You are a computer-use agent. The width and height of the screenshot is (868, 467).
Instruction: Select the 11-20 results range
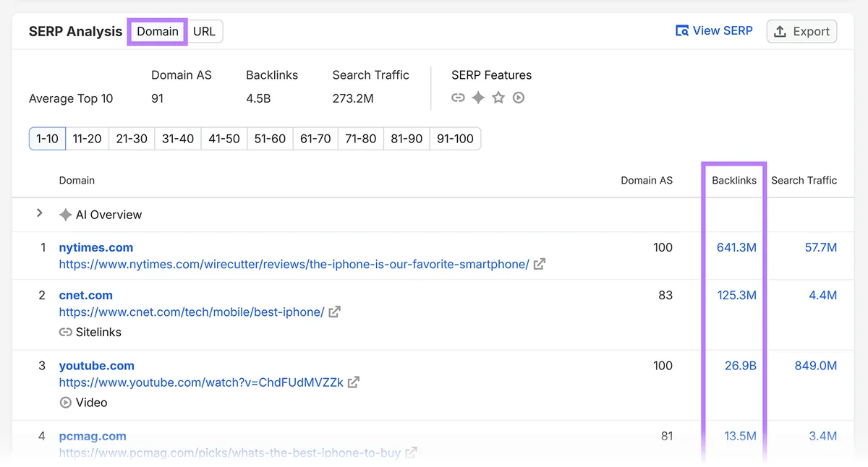click(x=88, y=139)
